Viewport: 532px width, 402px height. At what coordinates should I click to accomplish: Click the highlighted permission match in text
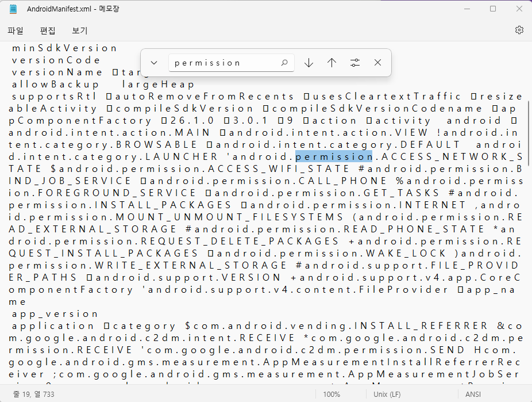[334, 156]
